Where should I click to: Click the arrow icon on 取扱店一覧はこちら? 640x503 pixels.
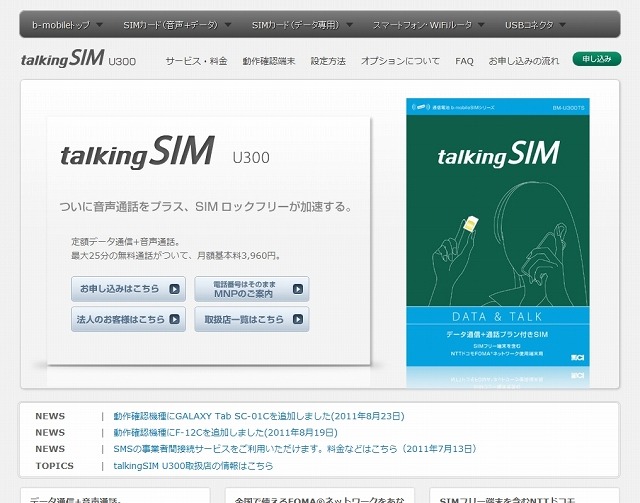(298, 319)
